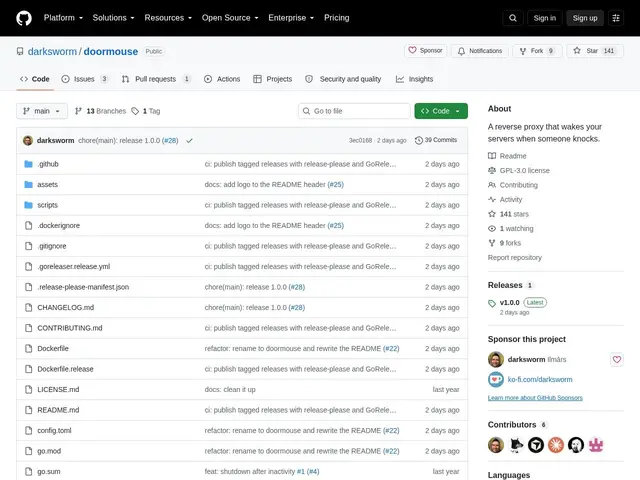Open the .github folder

(48, 164)
